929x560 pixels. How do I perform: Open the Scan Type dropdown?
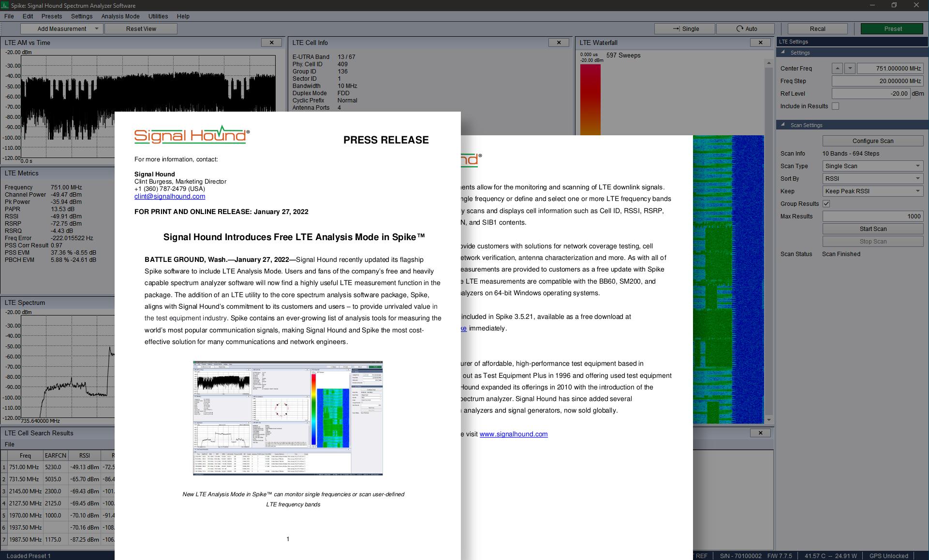point(873,166)
